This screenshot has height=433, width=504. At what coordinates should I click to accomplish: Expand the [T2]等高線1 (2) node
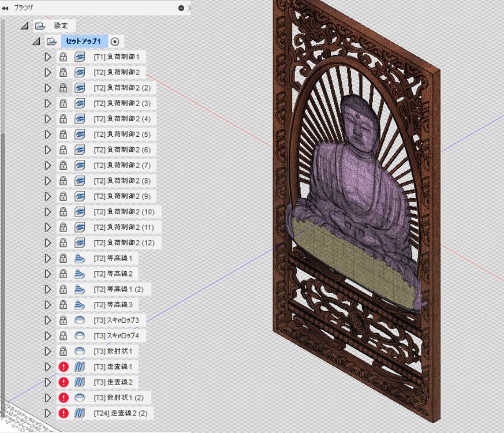point(48,289)
